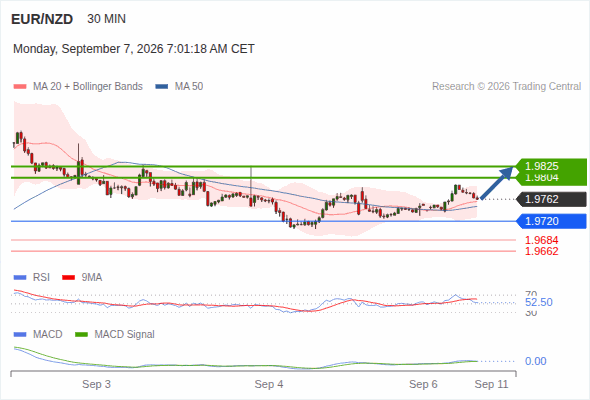590x400 pixels.
Task: Click the Sep 11 date axis label
Action: click(x=491, y=384)
